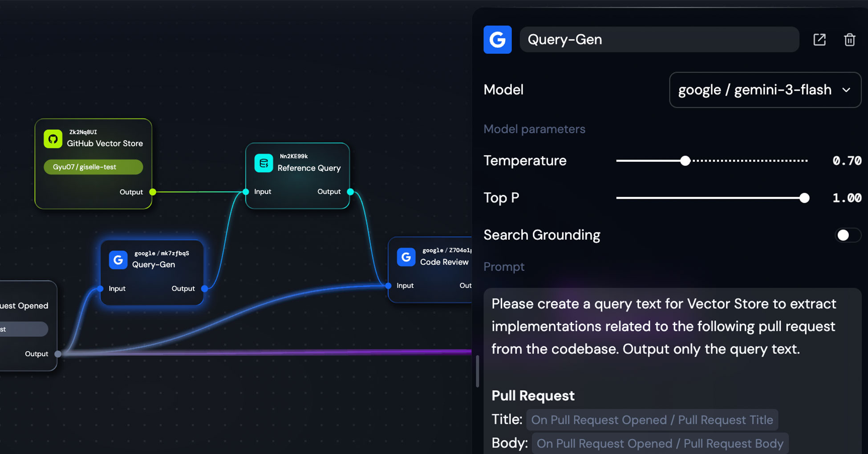The width and height of the screenshot is (868, 454).
Task: Click the Input port on the Code Review node
Action: tap(388, 286)
